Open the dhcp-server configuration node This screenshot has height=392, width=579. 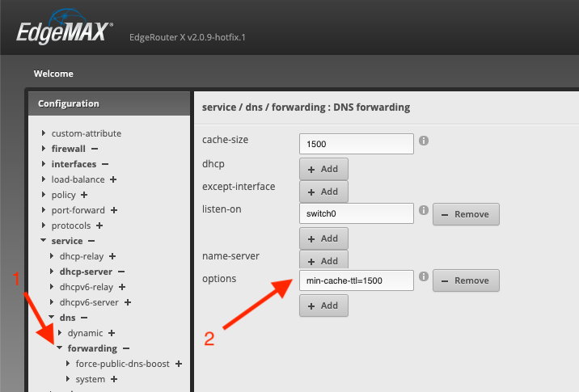87,272
